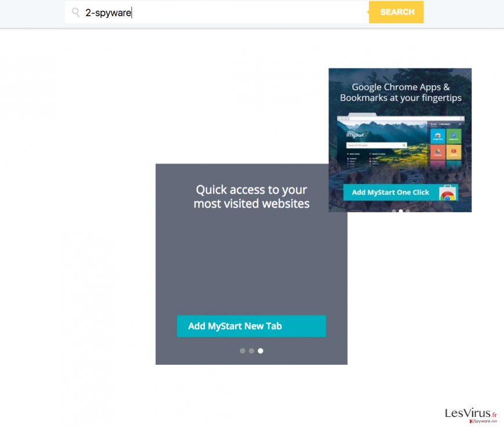Click the Chrome Web Store bag icon
This screenshot has height=428, width=504.
[x=448, y=193]
